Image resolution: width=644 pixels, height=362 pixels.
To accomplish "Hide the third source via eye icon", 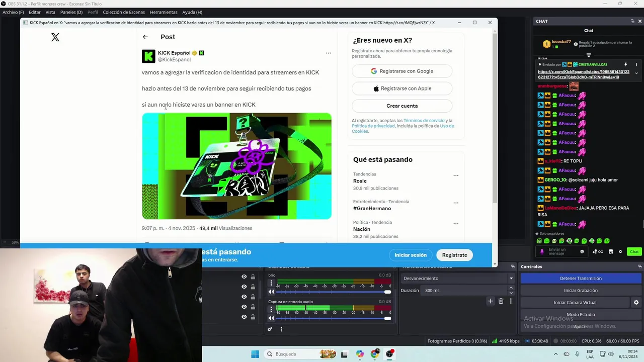I will click(x=244, y=297).
